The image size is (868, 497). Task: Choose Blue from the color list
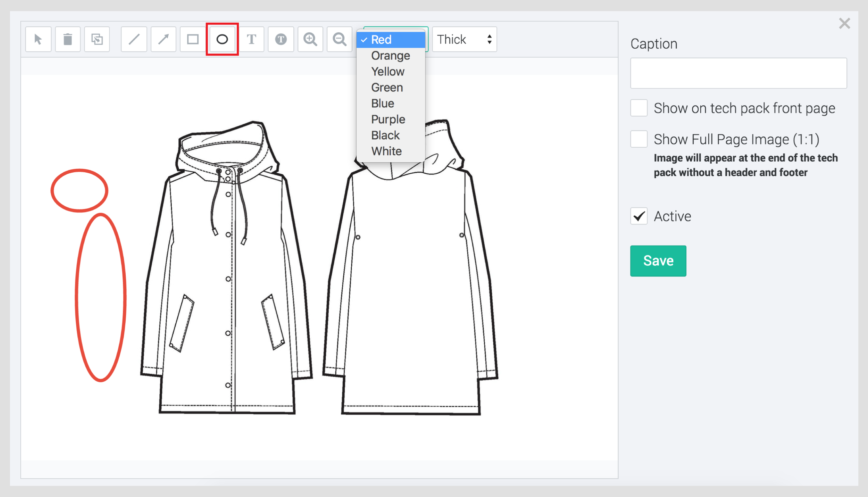[x=383, y=103]
